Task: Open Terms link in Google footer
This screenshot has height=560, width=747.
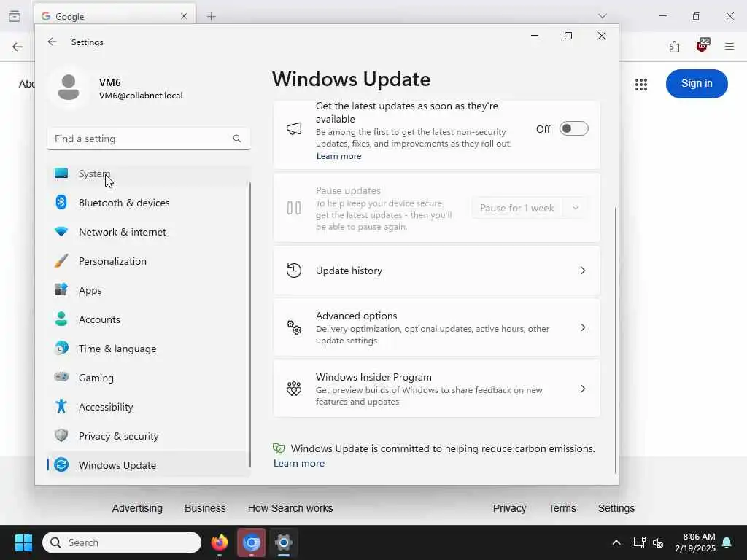Action: 562,508
